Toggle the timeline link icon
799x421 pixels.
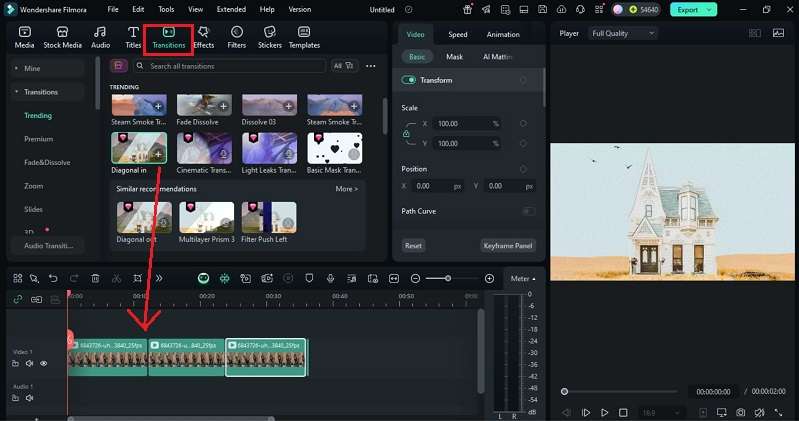(x=18, y=299)
